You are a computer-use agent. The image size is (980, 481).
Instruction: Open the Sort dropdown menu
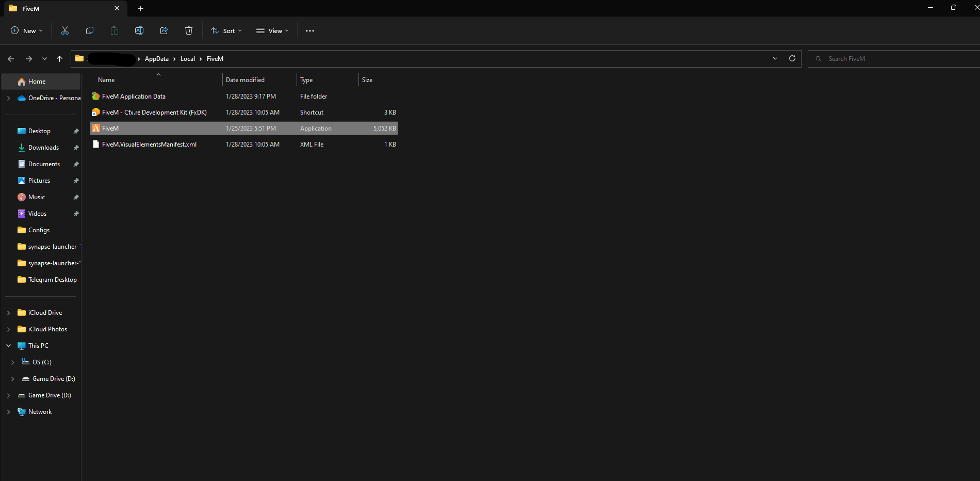(226, 31)
